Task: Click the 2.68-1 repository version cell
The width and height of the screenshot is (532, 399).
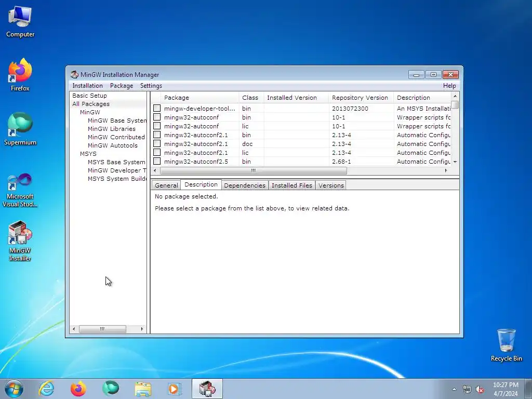Action: click(341, 162)
